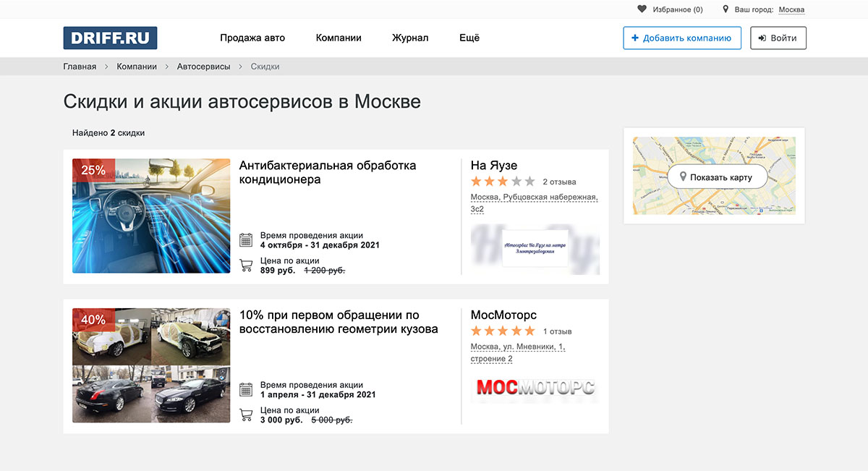868x471 pixels.
Task: Click the five-star rating of МосМоторс
Action: coord(503,331)
